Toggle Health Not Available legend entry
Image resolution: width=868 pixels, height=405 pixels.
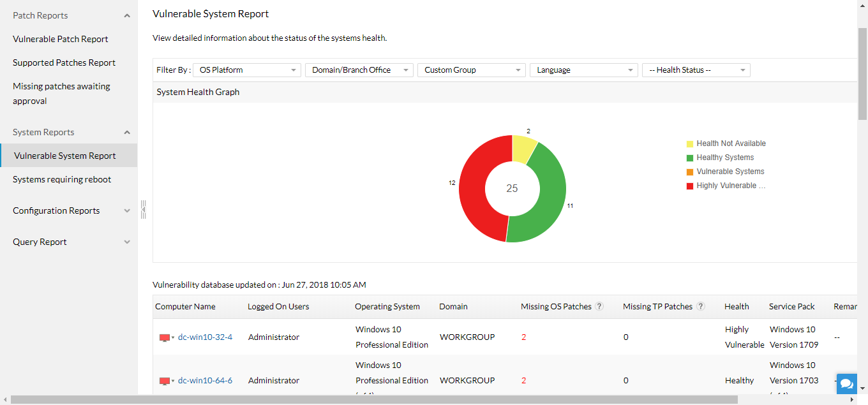point(730,144)
